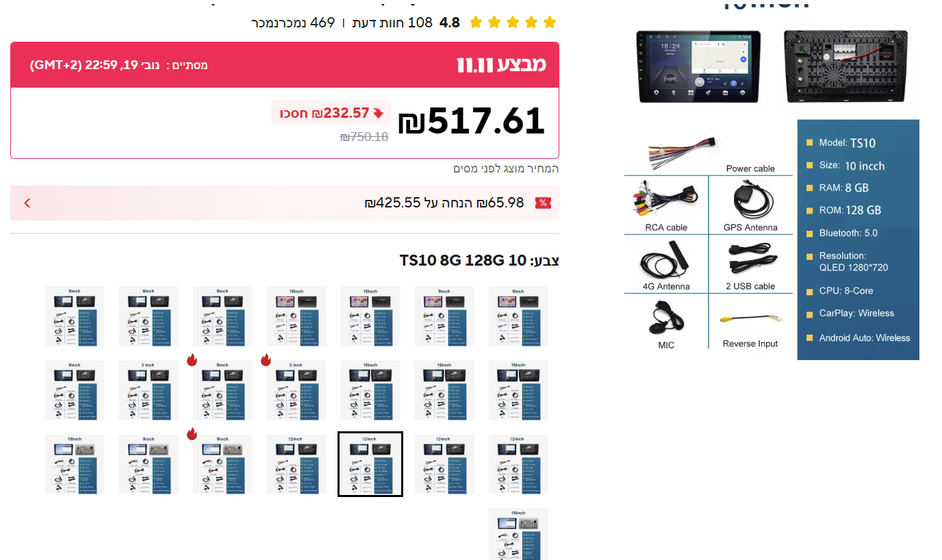
Task: Select the highlighted 10inch variant thumbnail
Action: (x=370, y=463)
